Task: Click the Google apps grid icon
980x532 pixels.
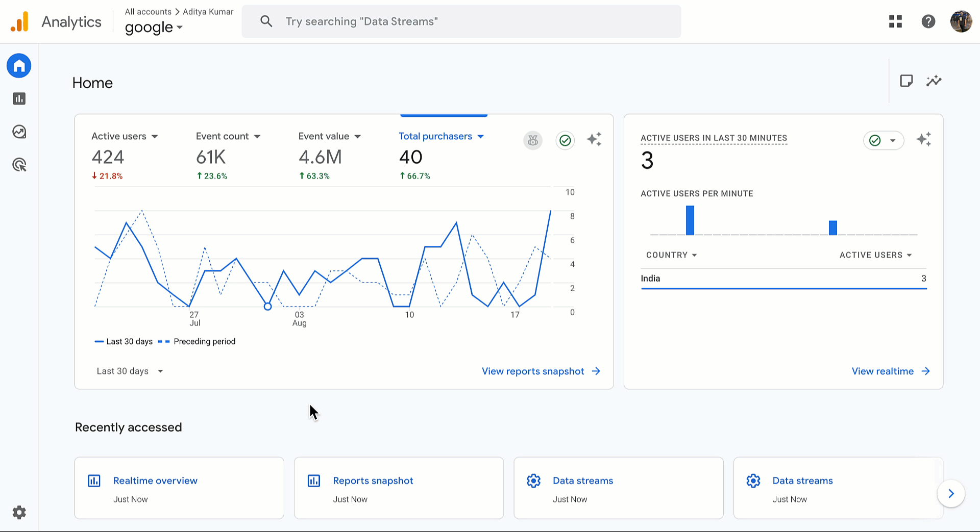Action: (x=895, y=21)
